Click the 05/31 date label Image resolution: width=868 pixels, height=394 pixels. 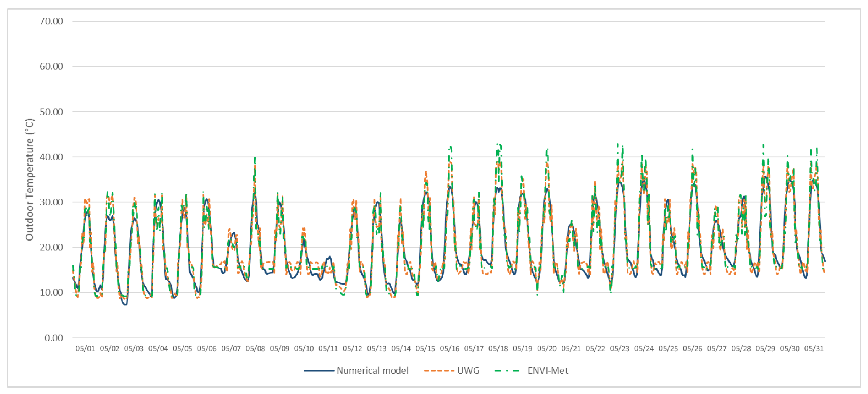[814, 349]
